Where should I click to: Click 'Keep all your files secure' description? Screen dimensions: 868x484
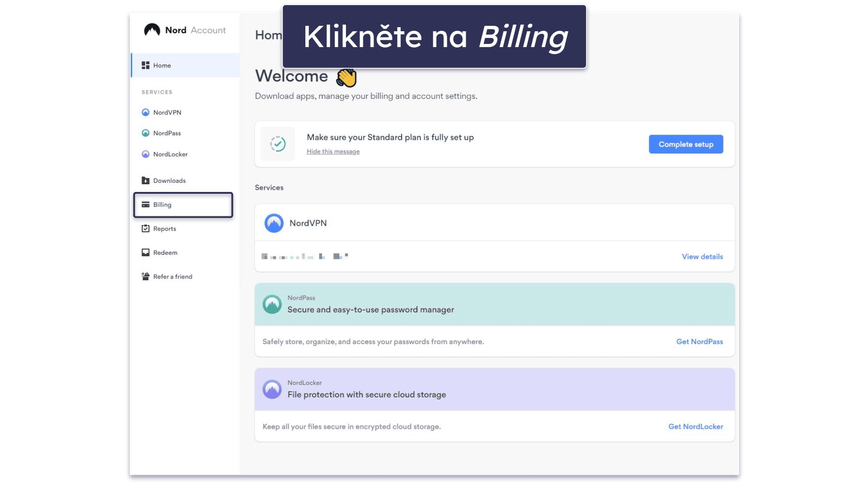pyautogui.click(x=351, y=427)
